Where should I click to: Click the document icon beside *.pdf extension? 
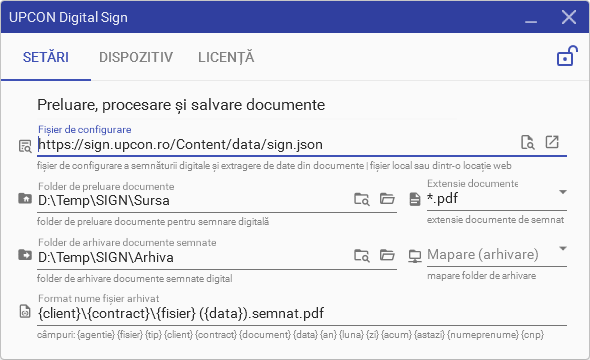click(415, 199)
